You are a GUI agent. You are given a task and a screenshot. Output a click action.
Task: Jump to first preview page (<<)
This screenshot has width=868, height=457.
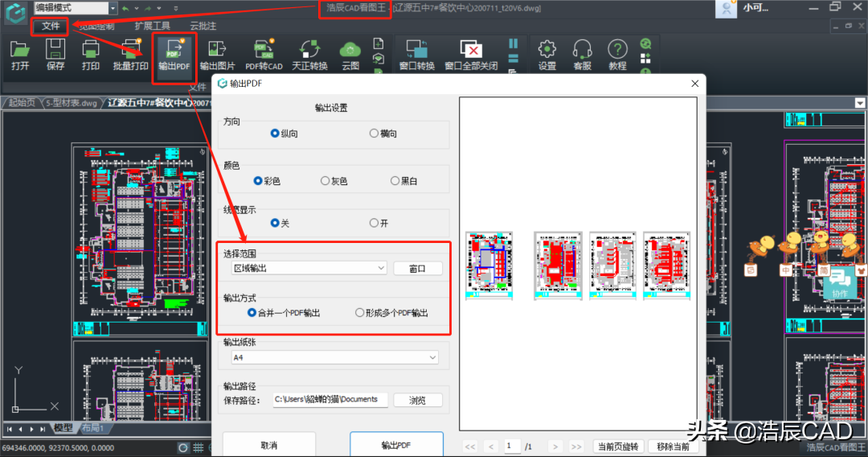[x=470, y=447]
